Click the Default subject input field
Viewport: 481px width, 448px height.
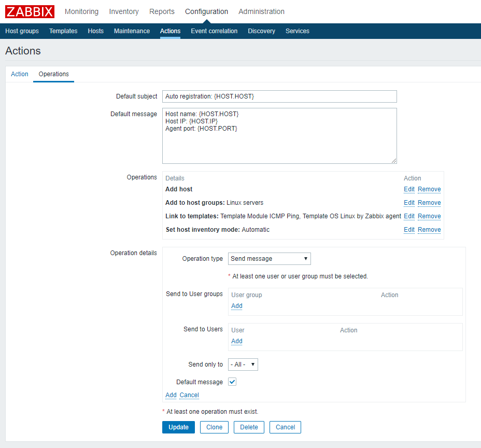point(279,96)
